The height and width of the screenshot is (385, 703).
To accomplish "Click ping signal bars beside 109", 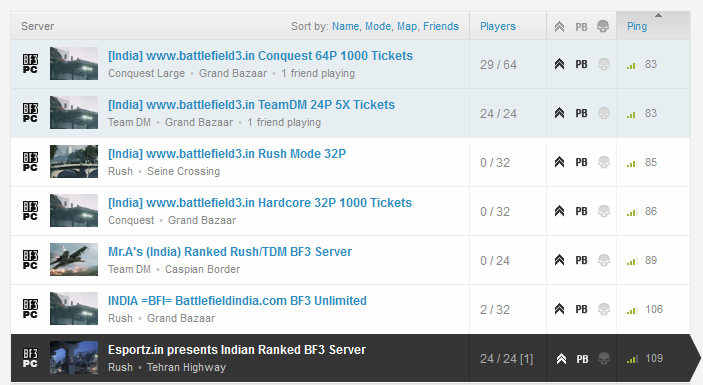I will [632, 359].
